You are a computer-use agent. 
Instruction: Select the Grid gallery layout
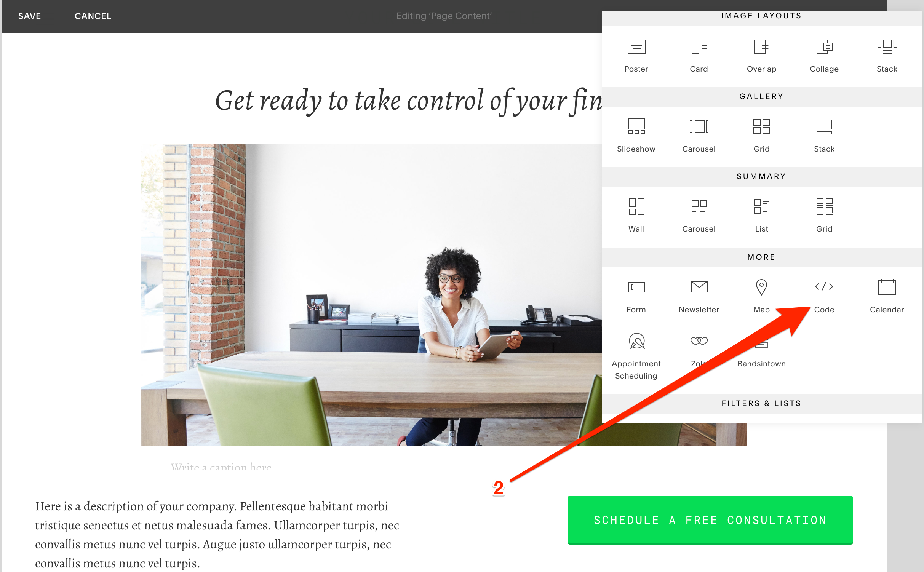(x=760, y=135)
